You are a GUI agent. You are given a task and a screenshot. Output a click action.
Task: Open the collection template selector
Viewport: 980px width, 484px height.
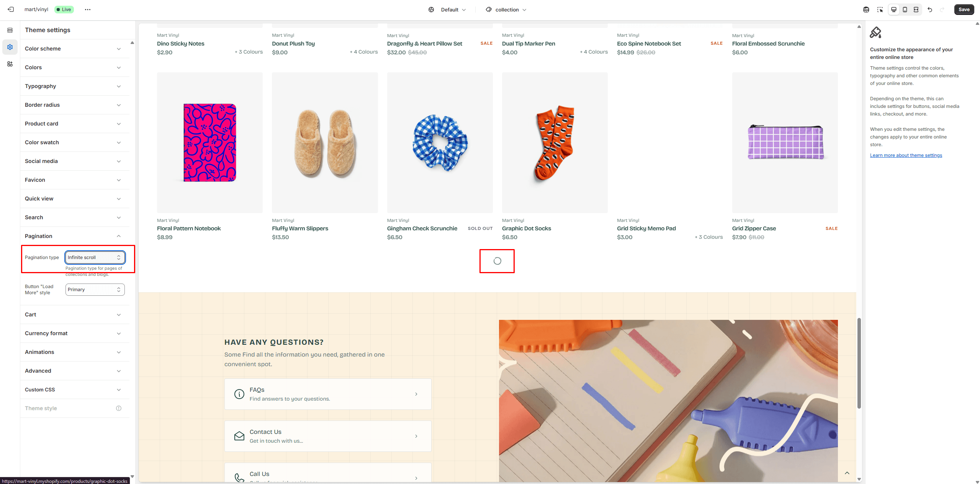click(506, 10)
